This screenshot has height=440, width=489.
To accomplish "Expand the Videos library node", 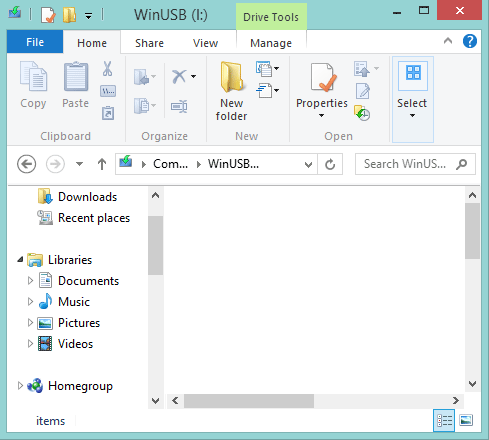I will click(x=30, y=344).
